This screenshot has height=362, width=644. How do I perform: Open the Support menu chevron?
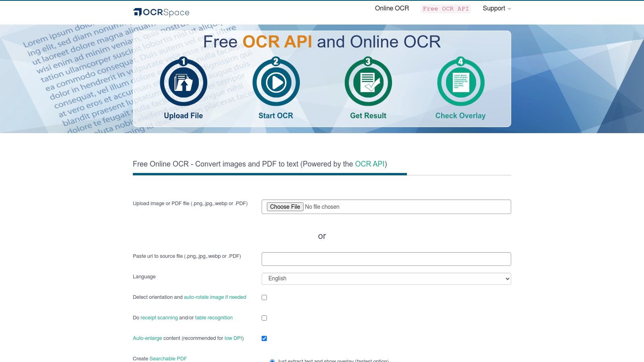pyautogui.click(x=509, y=9)
